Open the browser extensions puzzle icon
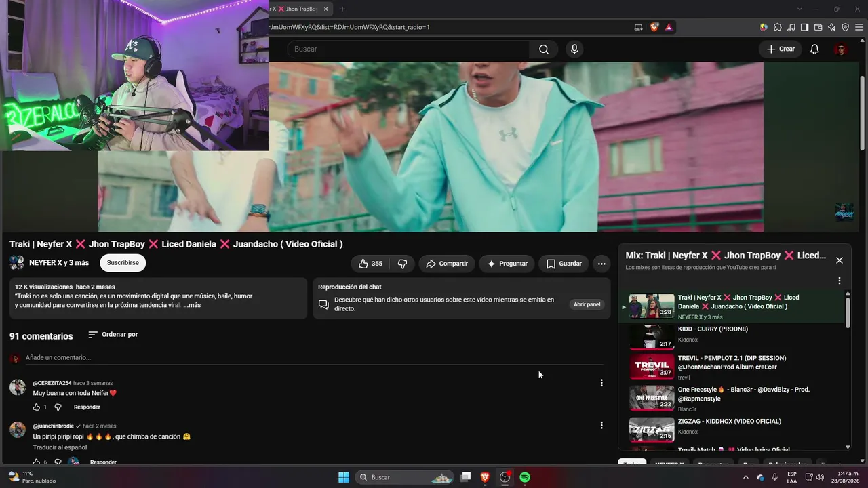This screenshot has width=868, height=488. [x=778, y=27]
